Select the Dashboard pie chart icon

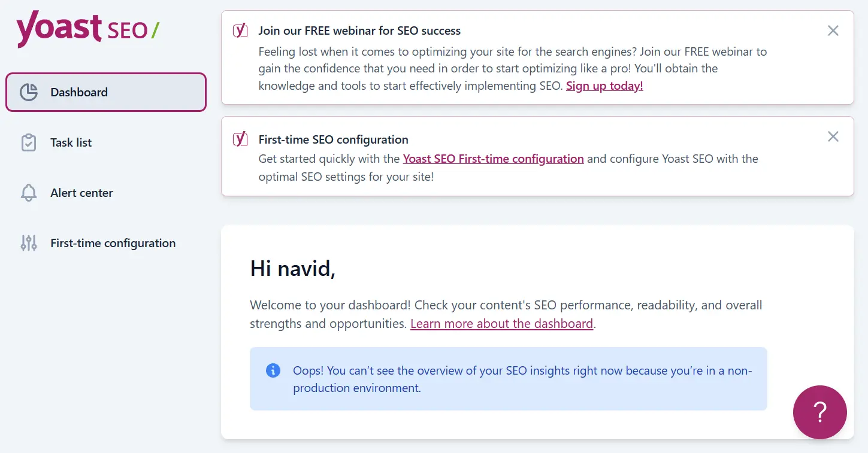28,92
